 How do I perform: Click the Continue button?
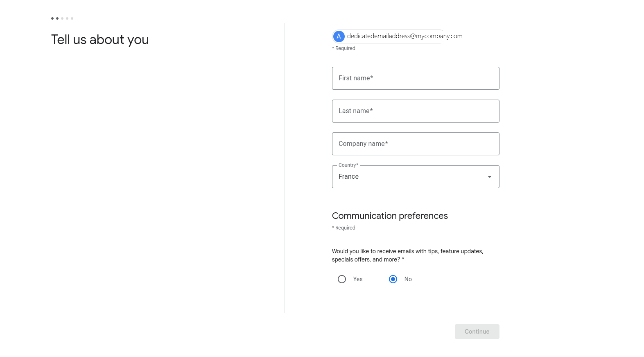477,332
